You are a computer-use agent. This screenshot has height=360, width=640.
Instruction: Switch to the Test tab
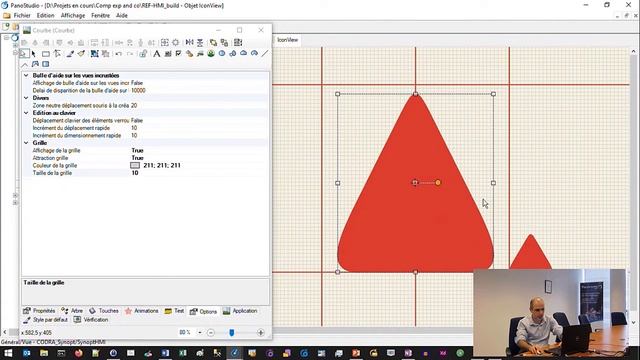[x=174, y=311]
